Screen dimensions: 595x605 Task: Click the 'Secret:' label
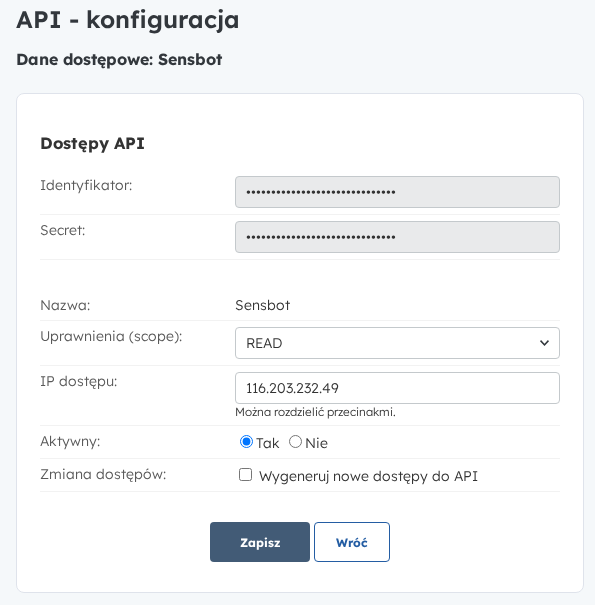click(63, 230)
